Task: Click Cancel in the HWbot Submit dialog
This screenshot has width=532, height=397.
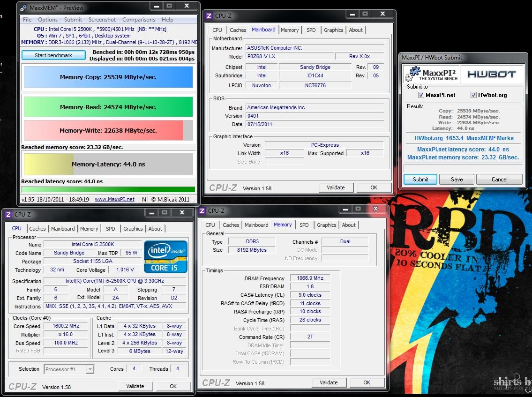Action: (500, 180)
